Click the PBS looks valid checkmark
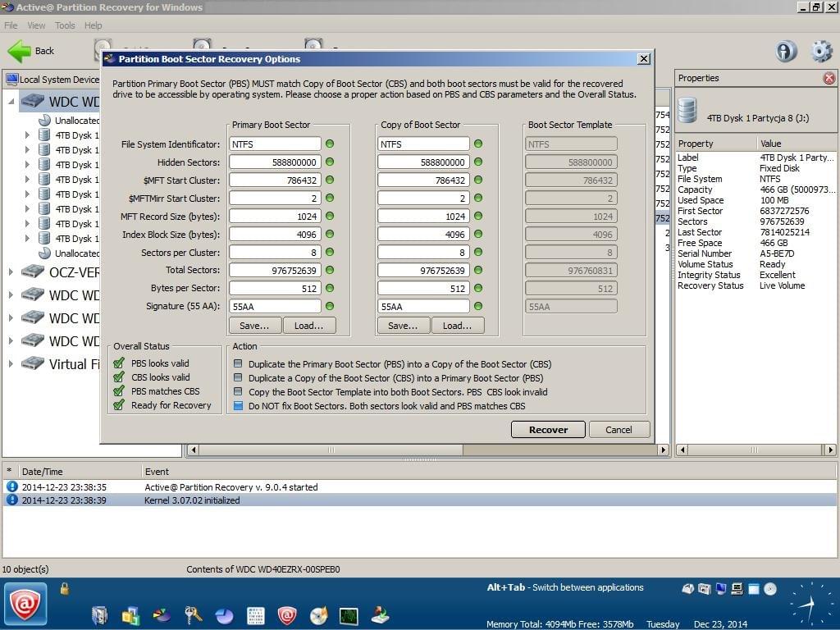This screenshot has width=840, height=630. tap(119, 363)
